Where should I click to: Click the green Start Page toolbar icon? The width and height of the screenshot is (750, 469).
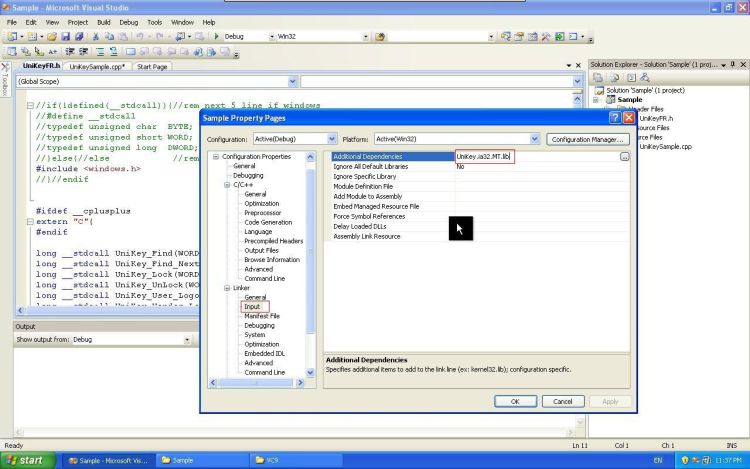click(x=559, y=36)
